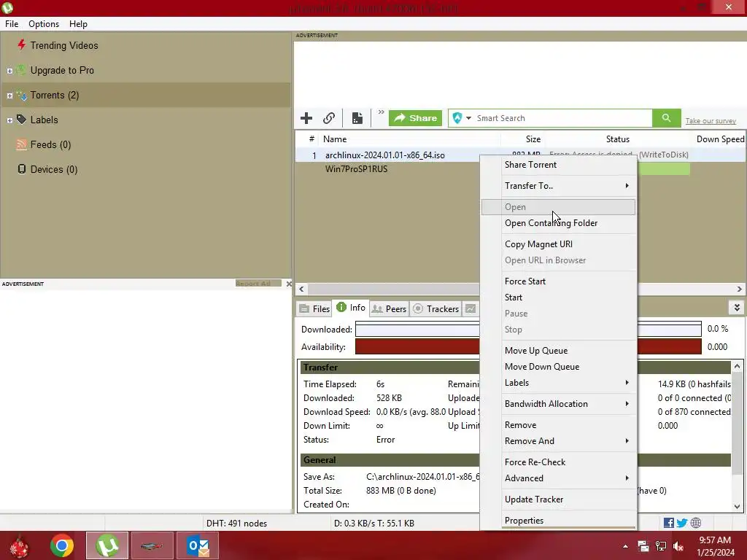Click the Create New Torrent icon
This screenshot has height=560, width=747.
[357, 118]
